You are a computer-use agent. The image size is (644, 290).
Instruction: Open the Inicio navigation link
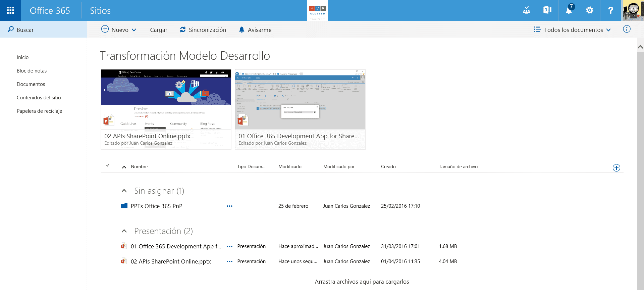(x=22, y=57)
